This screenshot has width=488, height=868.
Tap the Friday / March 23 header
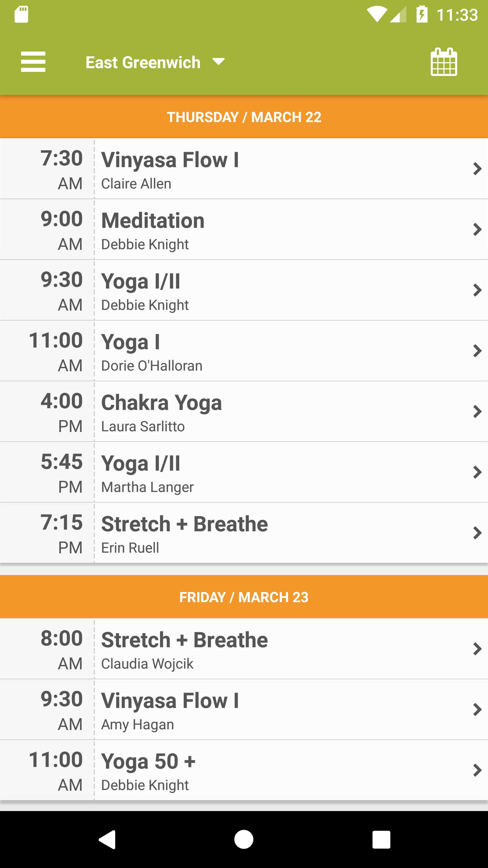point(244,597)
